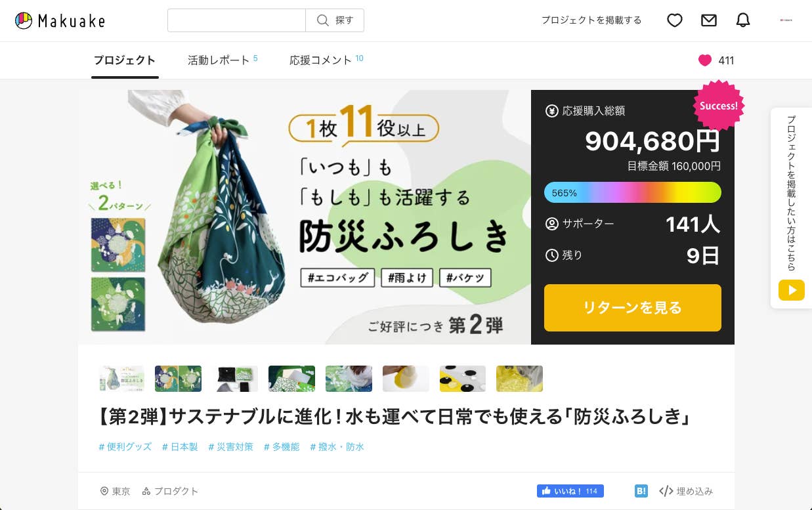Open the プロジェクトを掲載する link
The width and height of the screenshot is (812, 510).
tap(591, 20)
